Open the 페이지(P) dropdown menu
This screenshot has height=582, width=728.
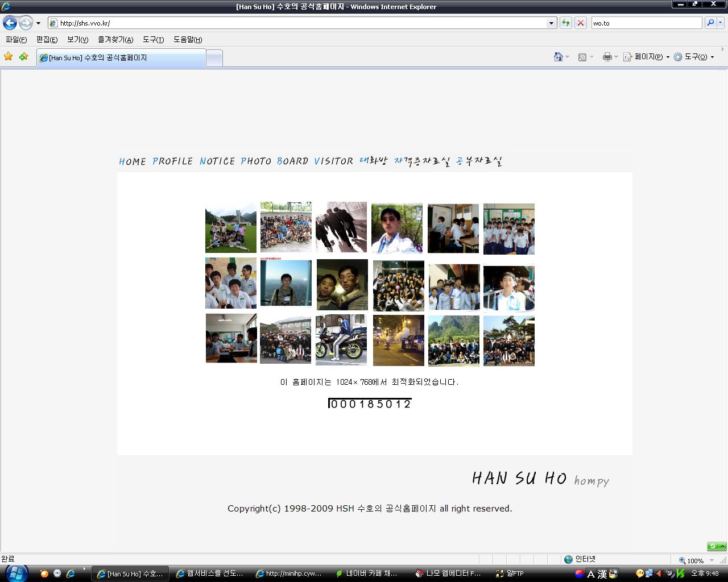[647, 57]
